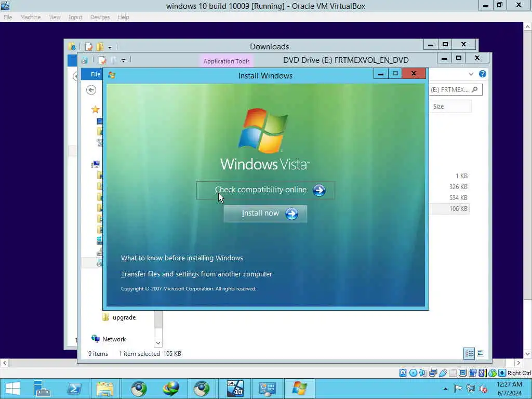Viewport: 532px width, 399px height.
Task: Click the muted volume tray icon
Action: pos(483,389)
